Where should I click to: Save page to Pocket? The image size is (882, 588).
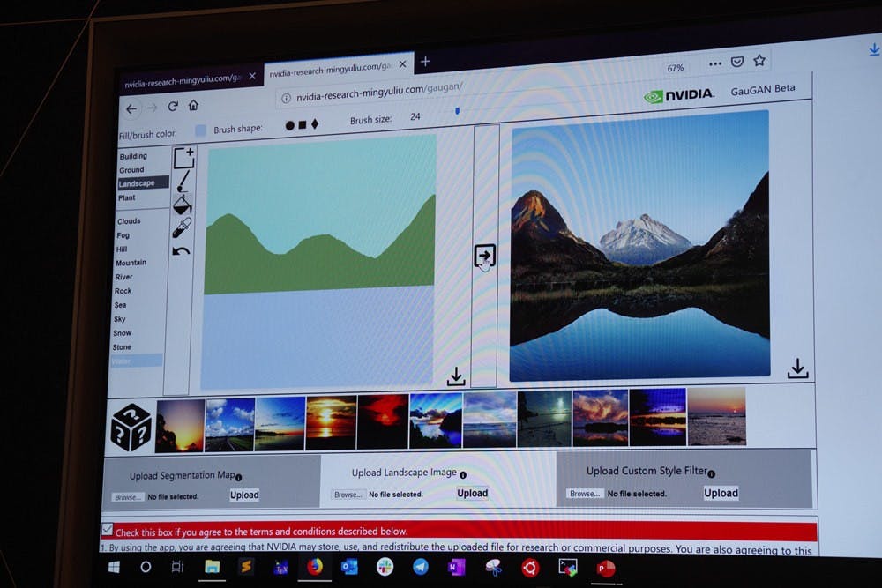tap(736, 62)
